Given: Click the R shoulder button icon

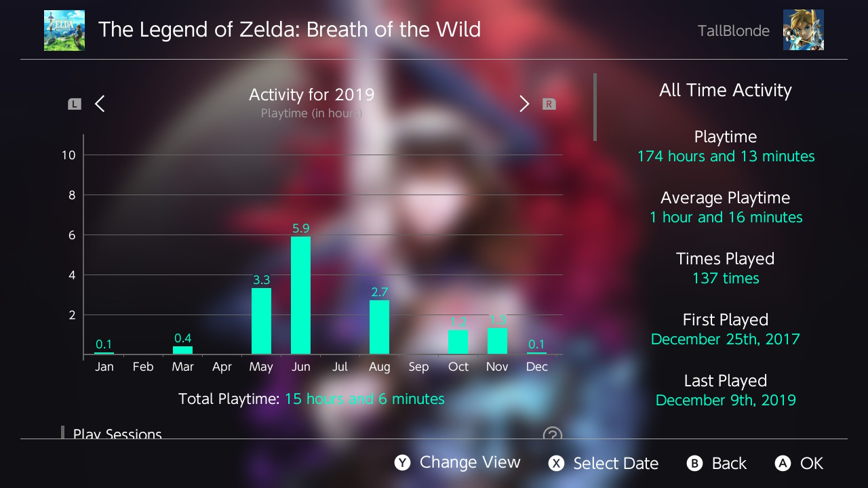Looking at the screenshot, I should [549, 104].
